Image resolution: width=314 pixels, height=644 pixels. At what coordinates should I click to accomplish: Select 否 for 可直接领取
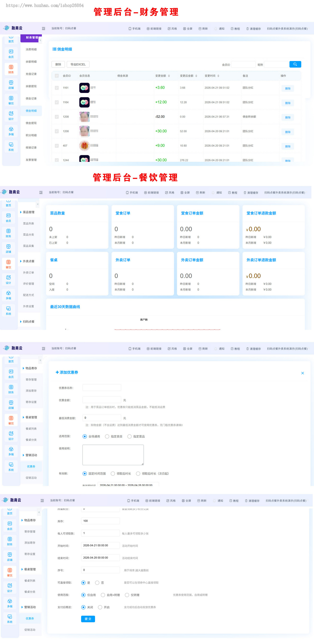[x=97, y=583]
